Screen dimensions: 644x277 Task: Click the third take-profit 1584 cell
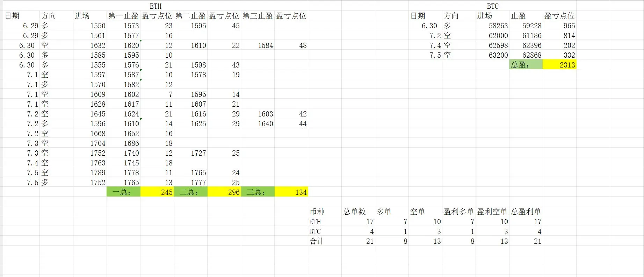258,45
